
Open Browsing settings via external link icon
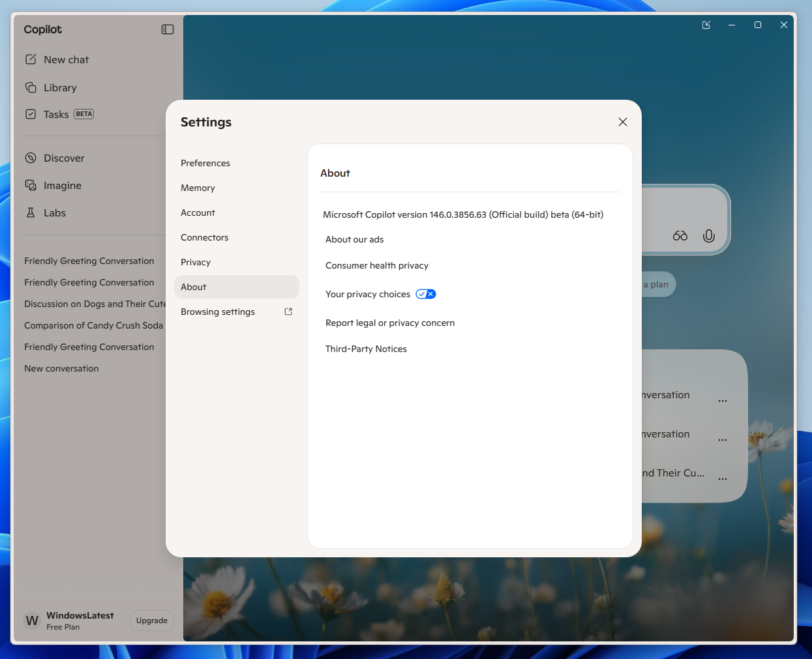[288, 312]
